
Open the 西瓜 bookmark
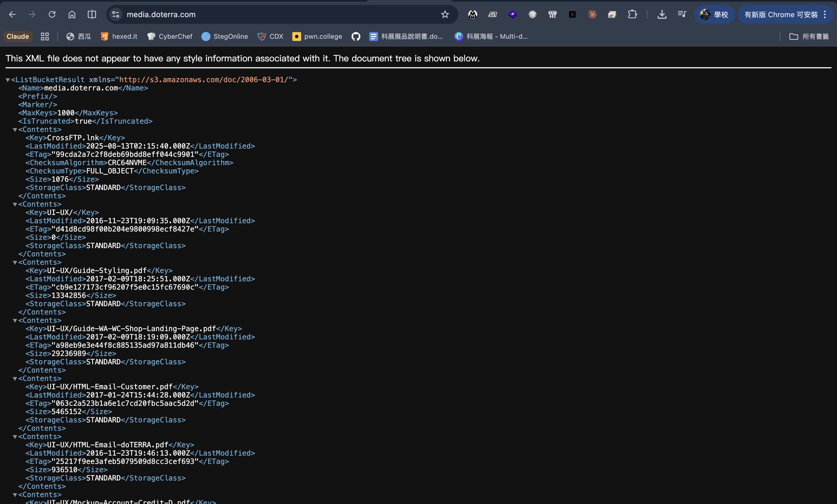point(79,36)
